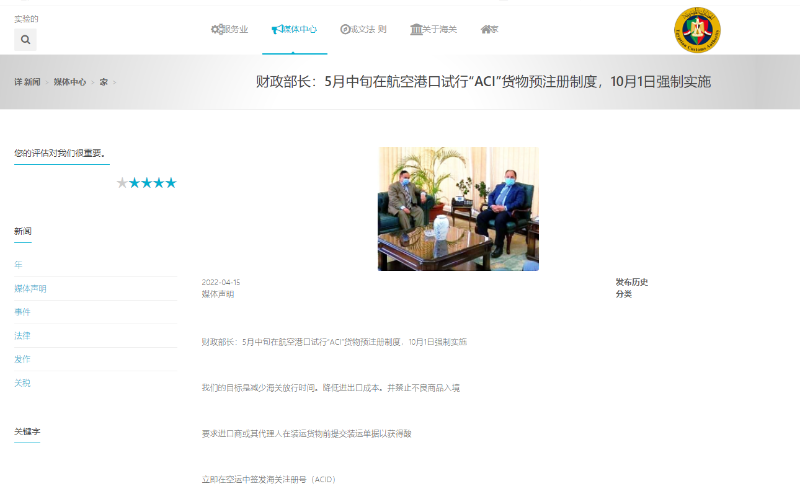This screenshot has width=800, height=494.
Task: Select the 媒体中心 megaphone tab
Action: click(294, 30)
